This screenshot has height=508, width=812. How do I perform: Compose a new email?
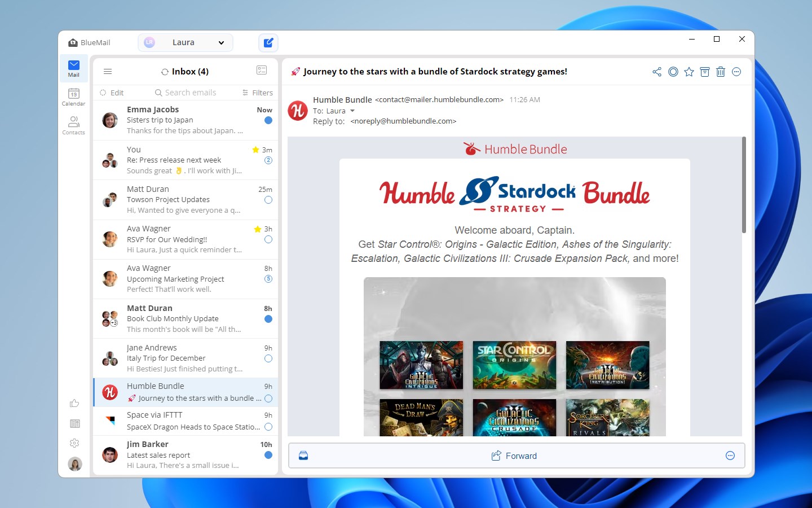pos(268,42)
